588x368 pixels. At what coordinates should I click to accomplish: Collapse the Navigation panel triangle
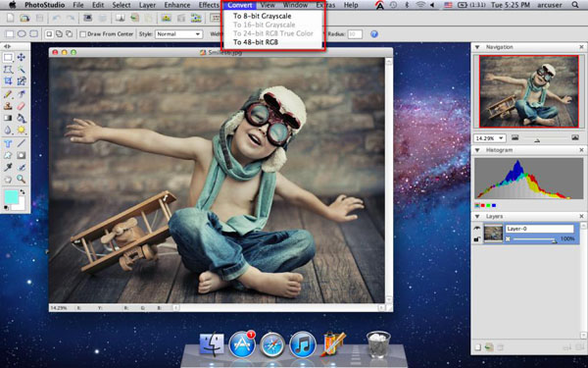coord(477,47)
